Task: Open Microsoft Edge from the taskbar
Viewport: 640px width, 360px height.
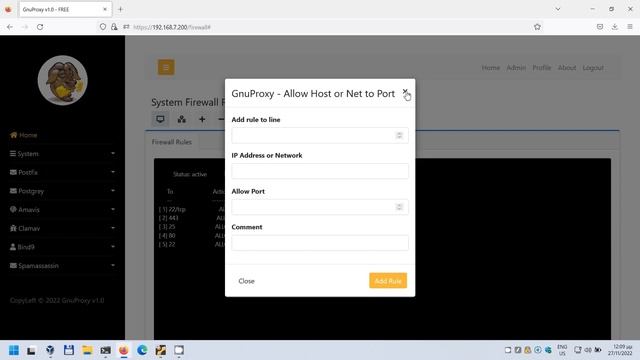Action: pos(142,350)
